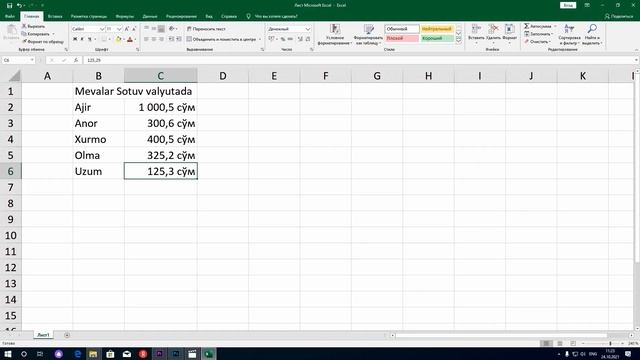This screenshot has width=640, height=360.
Task: Add a new sheet with the plus icon
Action: pos(67,335)
